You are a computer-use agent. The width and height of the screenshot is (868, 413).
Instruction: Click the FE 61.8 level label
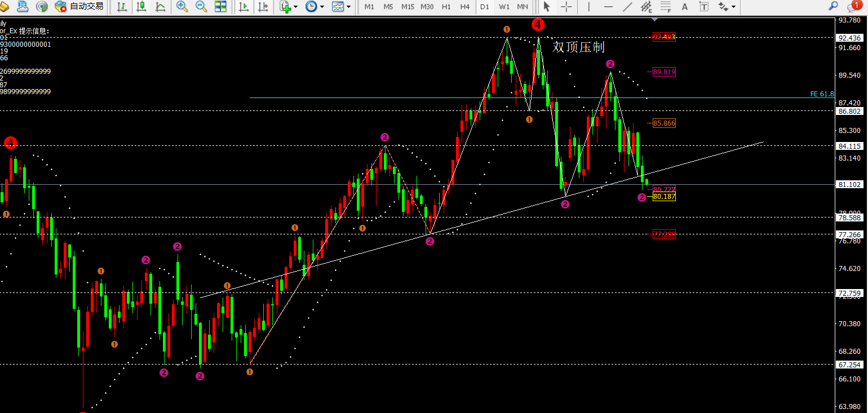pyautogui.click(x=822, y=94)
